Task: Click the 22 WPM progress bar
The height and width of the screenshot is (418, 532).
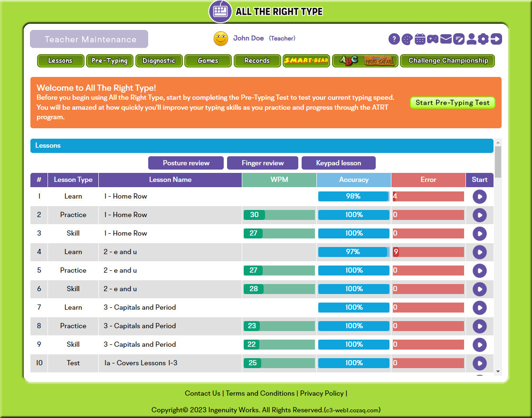Action: pos(279,344)
